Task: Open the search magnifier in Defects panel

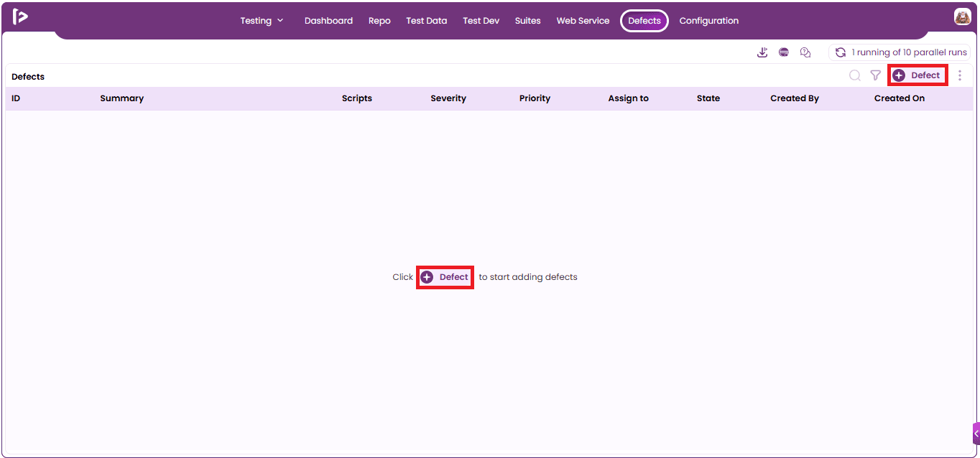Action: [855, 75]
